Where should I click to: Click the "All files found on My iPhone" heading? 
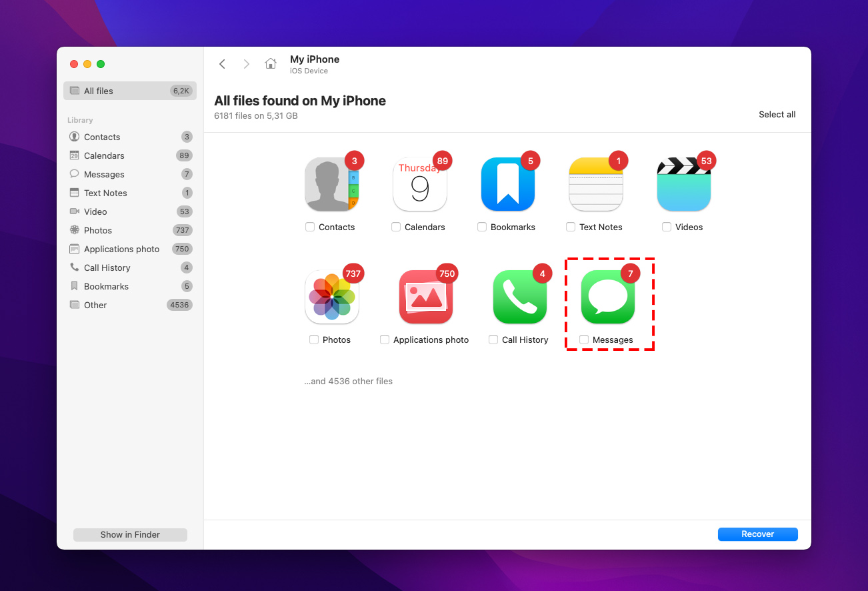coord(300,101)
